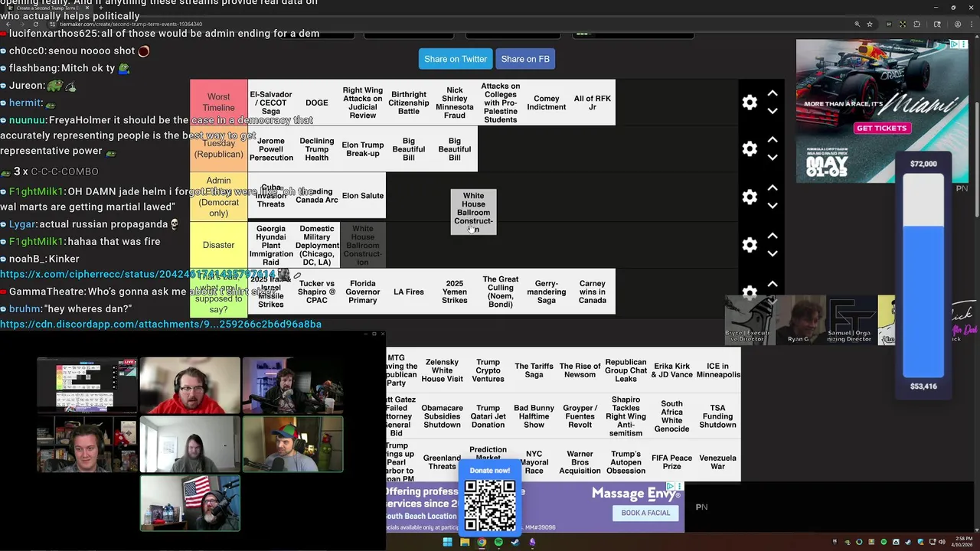Open x.com/cipherrecc status link in chat
The width and height of the screenshot is (980, 551).
(x=138, y=274)
